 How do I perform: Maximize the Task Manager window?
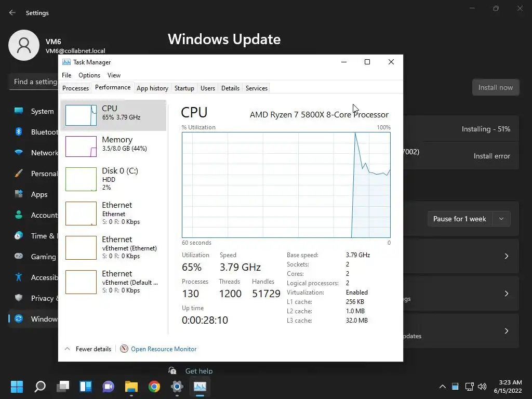click(x=367, y=62)
